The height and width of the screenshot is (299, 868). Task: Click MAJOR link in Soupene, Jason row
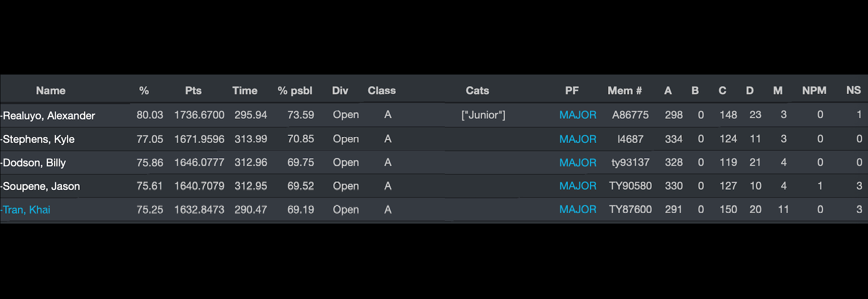coord(578,186)
